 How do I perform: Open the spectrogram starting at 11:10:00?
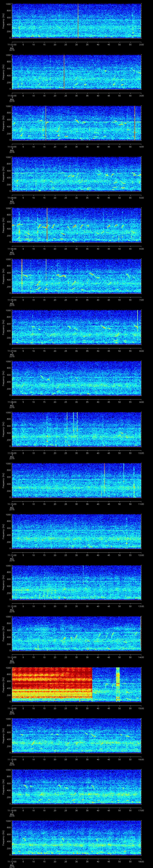[x=77, y=480]
